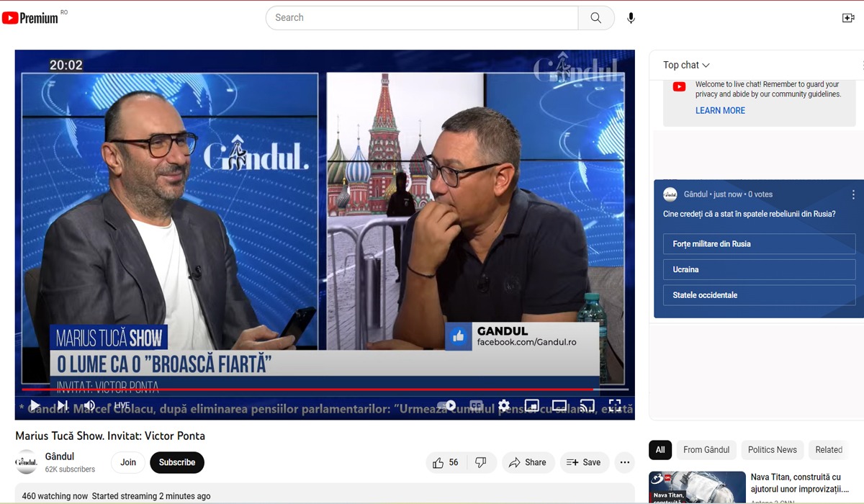Select From Gândul filter chip
This screenshot has width=864, height=504.
(706, 450)
